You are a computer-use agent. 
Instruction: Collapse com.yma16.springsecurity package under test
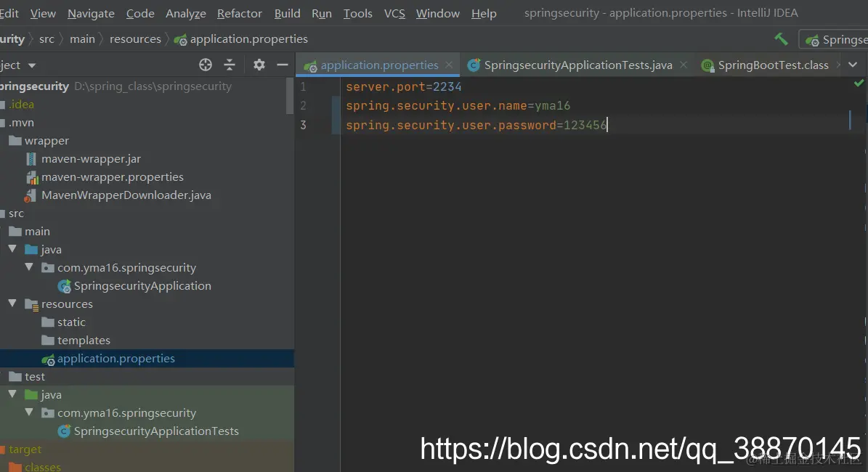coord(29,412)
